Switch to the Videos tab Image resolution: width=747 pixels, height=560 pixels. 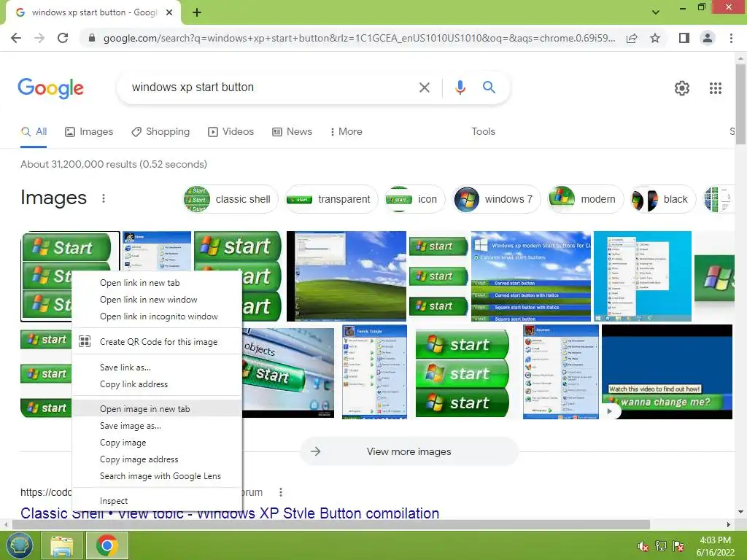click(x=231, y=132)
